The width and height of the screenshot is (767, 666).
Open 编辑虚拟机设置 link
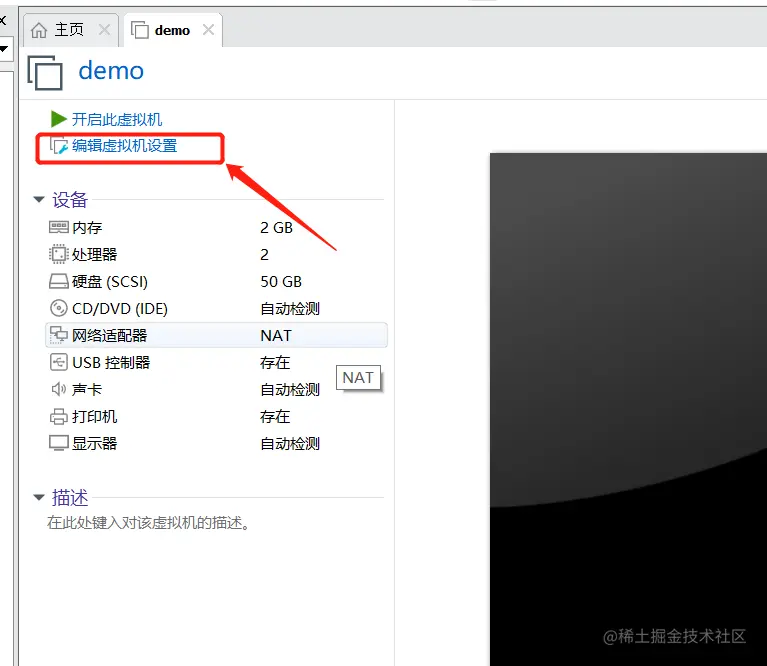pos(125,146)
